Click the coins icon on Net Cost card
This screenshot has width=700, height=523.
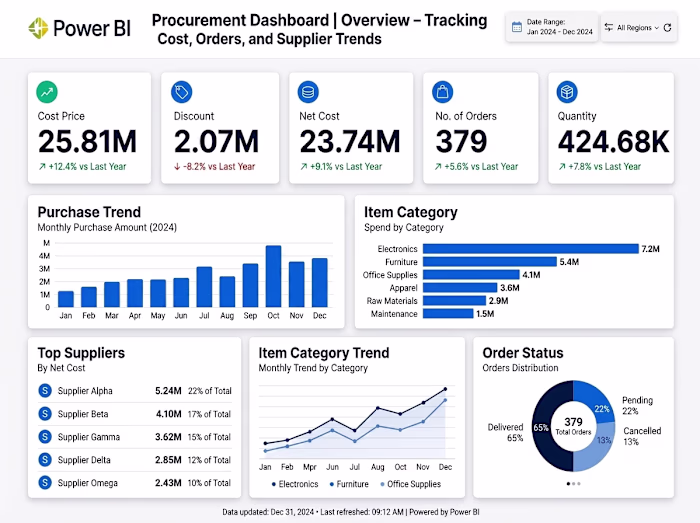(308, 92)
